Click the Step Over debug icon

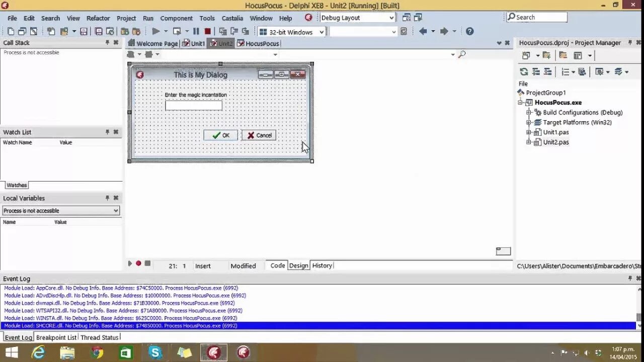234,31
